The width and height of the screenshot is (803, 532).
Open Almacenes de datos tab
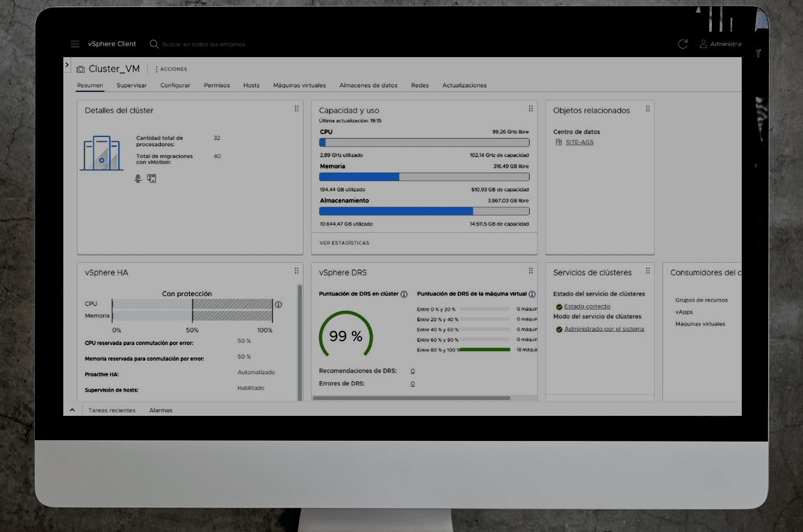tap(368, 86)
